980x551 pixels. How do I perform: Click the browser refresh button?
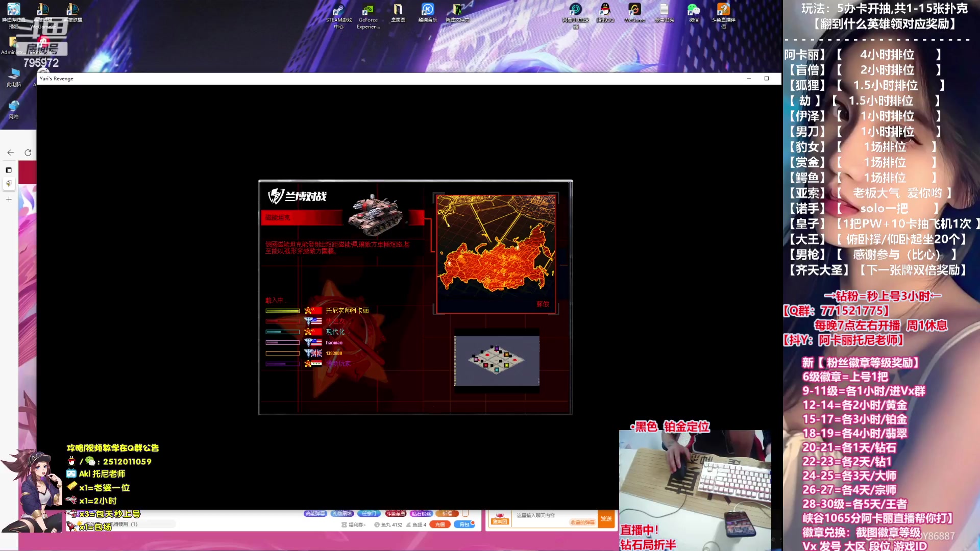(x=28, y=153)
